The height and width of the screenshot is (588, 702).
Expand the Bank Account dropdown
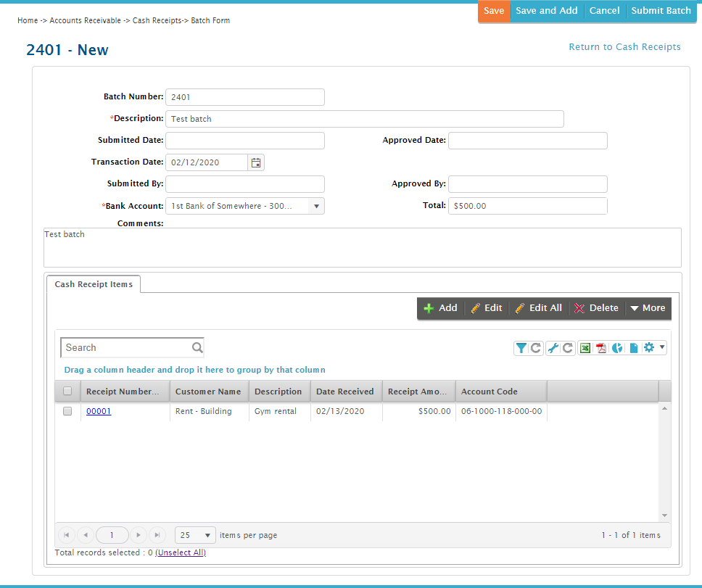click(x=316, y=206)
